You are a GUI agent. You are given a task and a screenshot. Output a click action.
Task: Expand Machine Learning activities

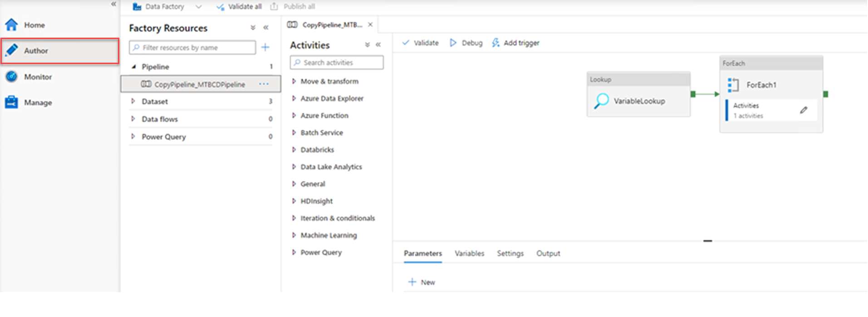(294, 235)
